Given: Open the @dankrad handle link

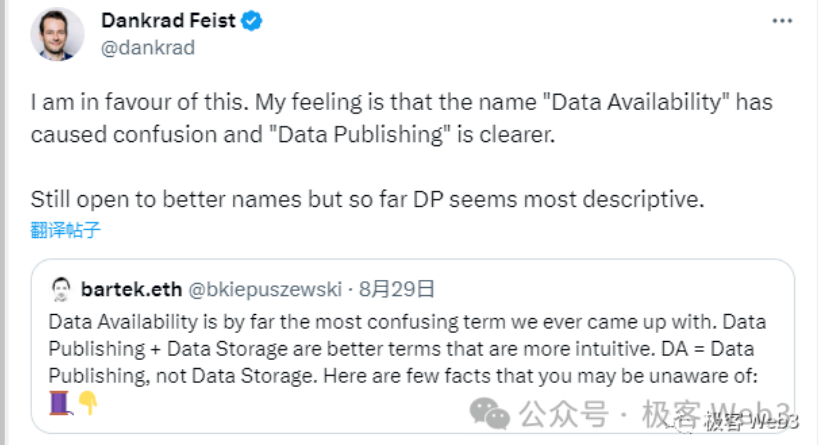Looking at the screenshot, I should pos(147,47).
